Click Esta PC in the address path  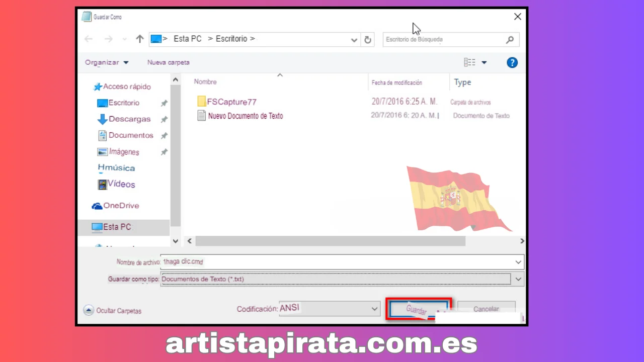[188, 39]
